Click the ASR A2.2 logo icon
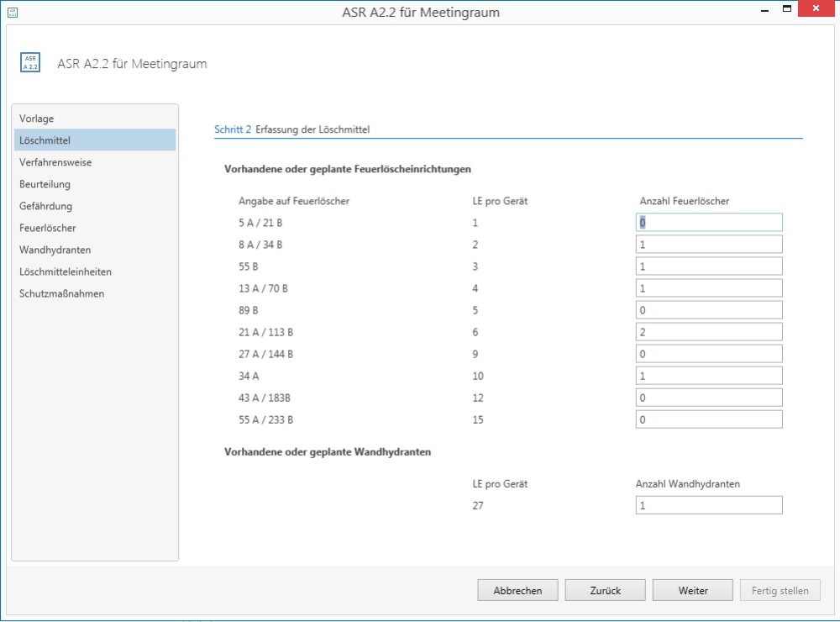Viewport: 840px width, 622px height. point(30,64)
